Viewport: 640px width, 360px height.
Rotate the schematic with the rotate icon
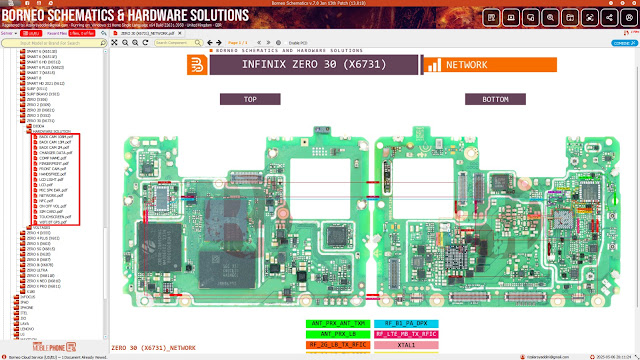pyautogui.click(x=145, y=42)
